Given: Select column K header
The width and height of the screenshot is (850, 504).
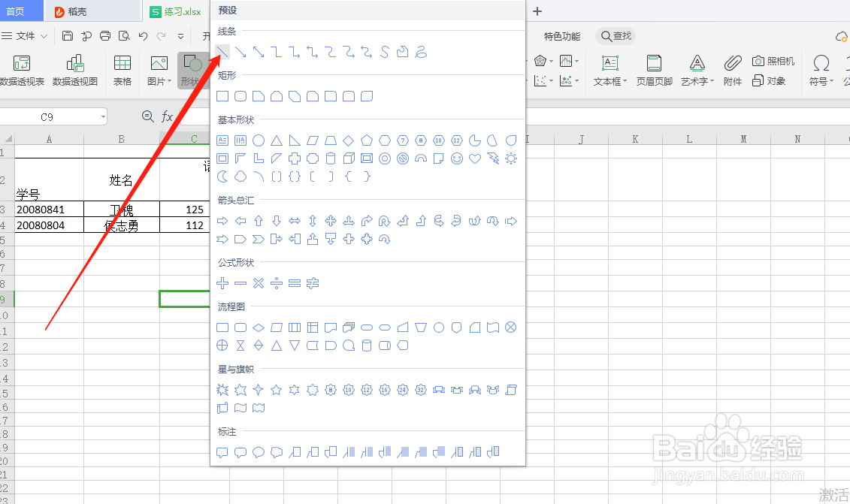Looking at the screenshot, I should 635,139.
